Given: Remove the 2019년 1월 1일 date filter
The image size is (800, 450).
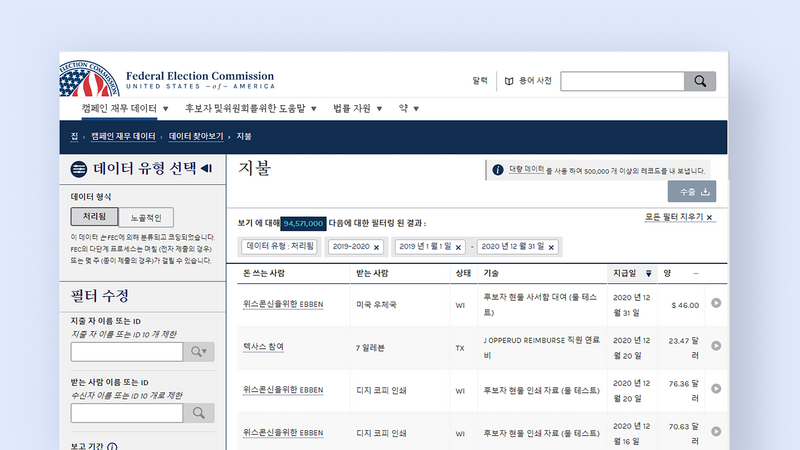Looking at the screenshot, I should 458,246.
